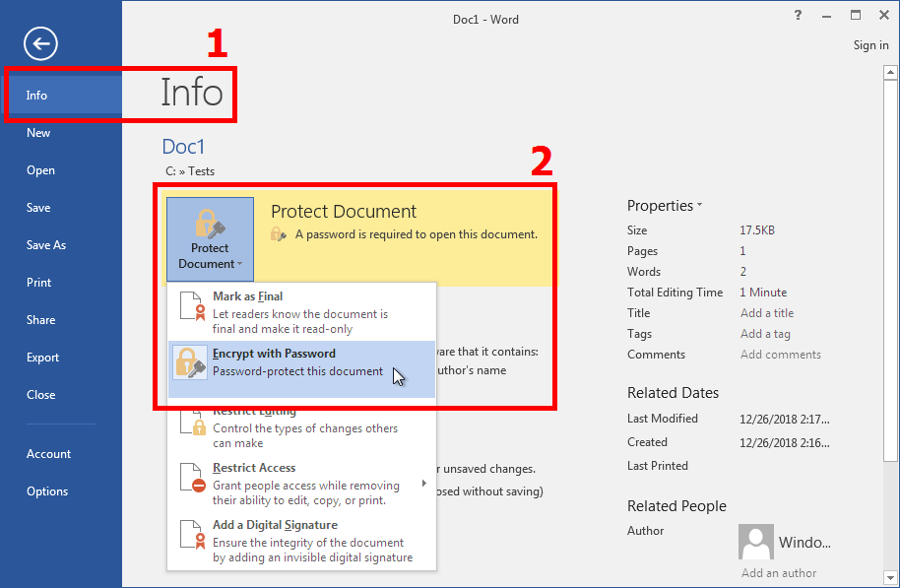Click the scroll up arrow
The width and height of the screenshot is (900, 588).
(890, 72)
